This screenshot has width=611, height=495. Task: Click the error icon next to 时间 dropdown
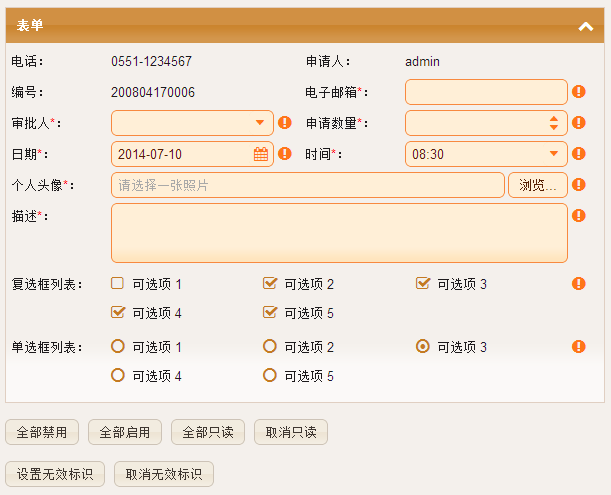coord(579,153)
